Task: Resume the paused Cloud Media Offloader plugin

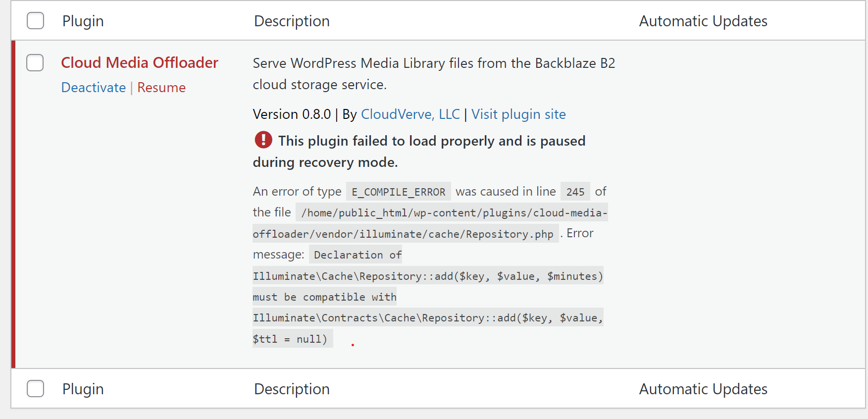Action: [x=161, y=88]
